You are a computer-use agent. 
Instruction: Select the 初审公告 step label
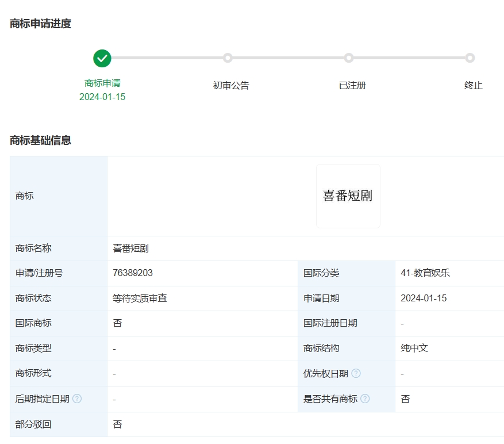coord(231,85)
